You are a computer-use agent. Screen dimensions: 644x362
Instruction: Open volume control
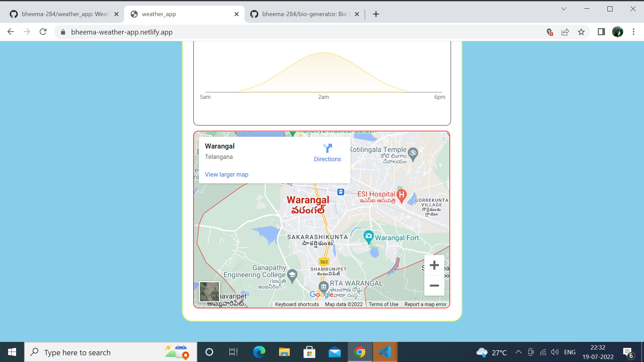click(555, 352)
